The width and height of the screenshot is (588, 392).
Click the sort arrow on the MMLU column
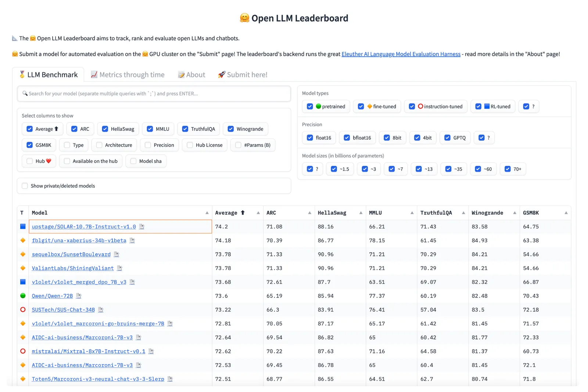[x=412, y=213]
